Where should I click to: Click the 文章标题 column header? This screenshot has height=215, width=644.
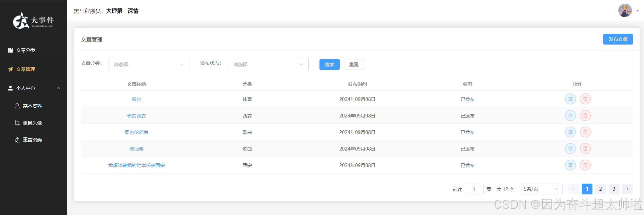tap(136, 84)
